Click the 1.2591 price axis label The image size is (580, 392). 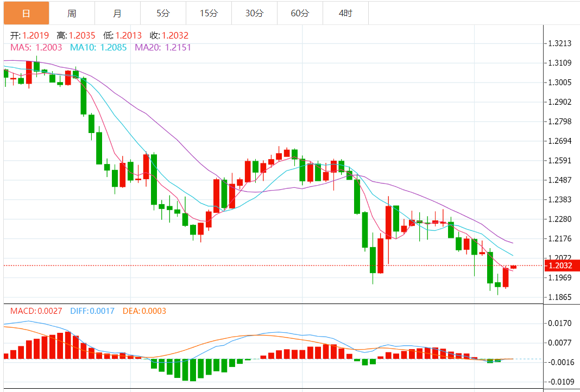point(560,161)
